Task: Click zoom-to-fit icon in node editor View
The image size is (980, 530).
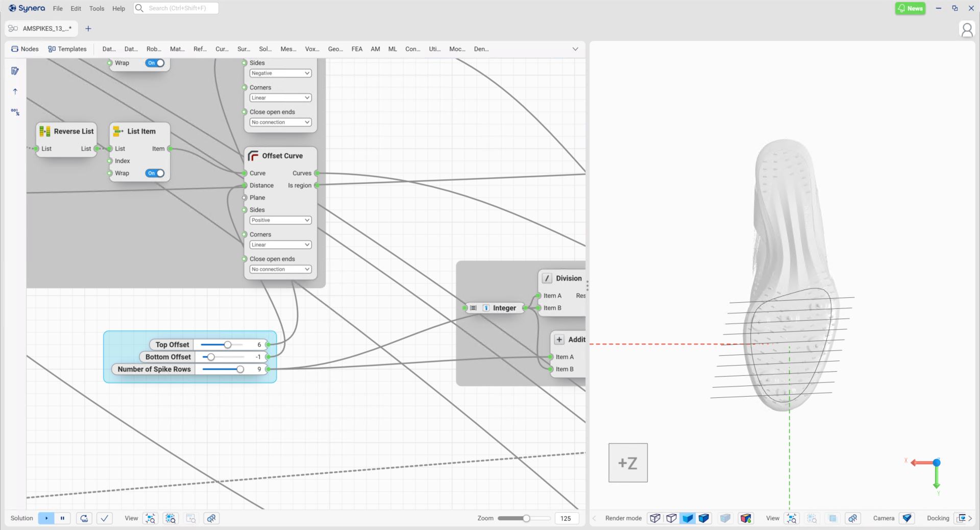Action: (151, 518)
